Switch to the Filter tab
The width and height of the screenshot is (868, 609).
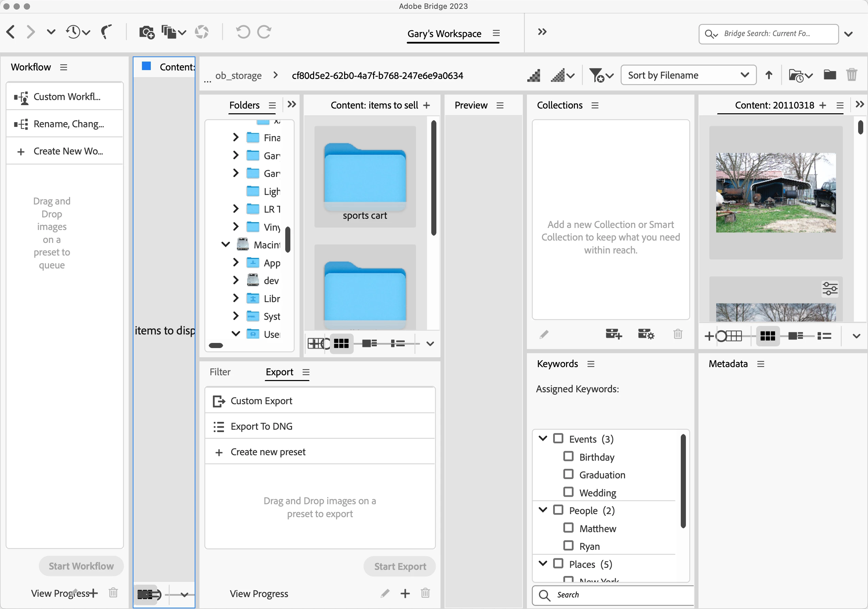(220, 372)
